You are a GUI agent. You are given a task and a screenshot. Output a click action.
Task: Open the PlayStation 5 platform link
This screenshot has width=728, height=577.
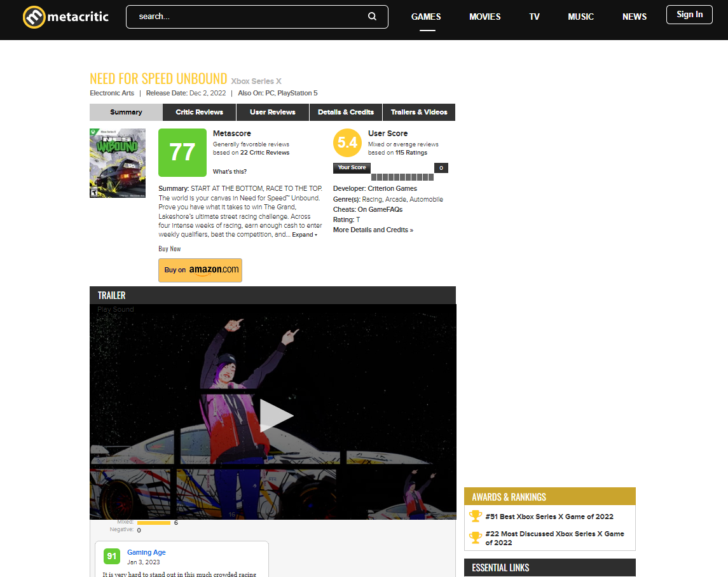tap(298, 93)
